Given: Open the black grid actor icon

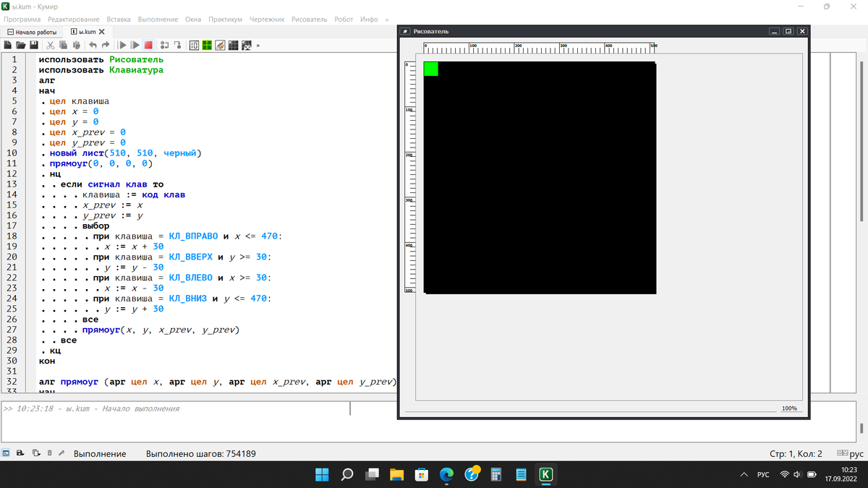Looking at the screenshot, I should pos(234,45).
